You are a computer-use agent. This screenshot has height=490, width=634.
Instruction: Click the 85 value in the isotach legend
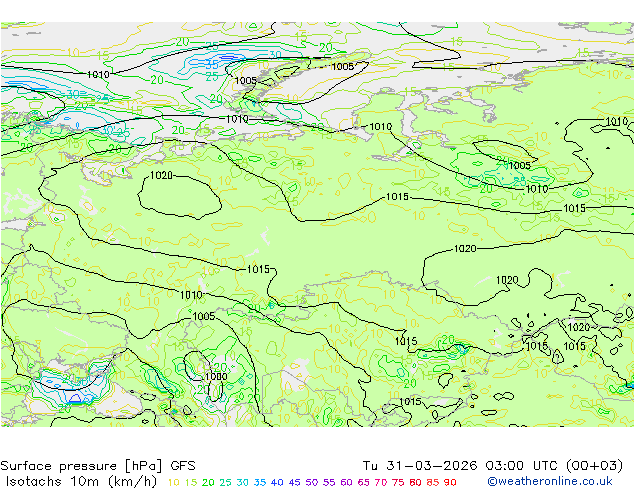(x=433, y=482)
